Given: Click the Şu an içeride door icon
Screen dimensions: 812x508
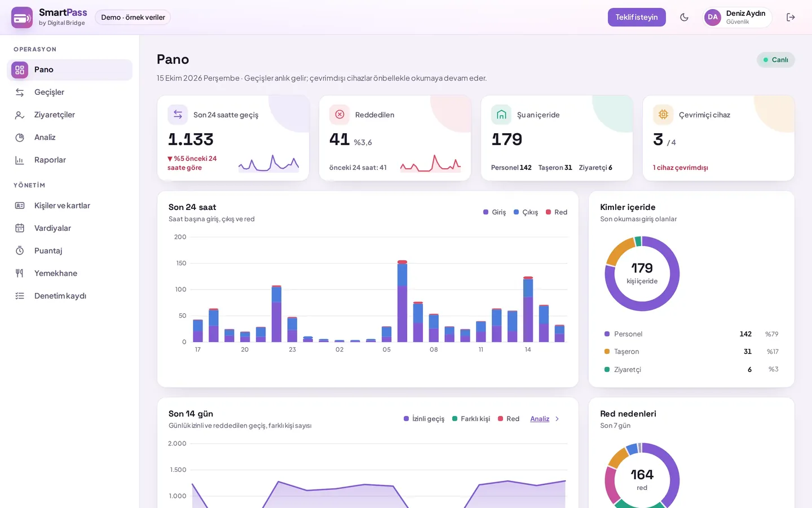Looking at the screenshot, I should (501, 115).
